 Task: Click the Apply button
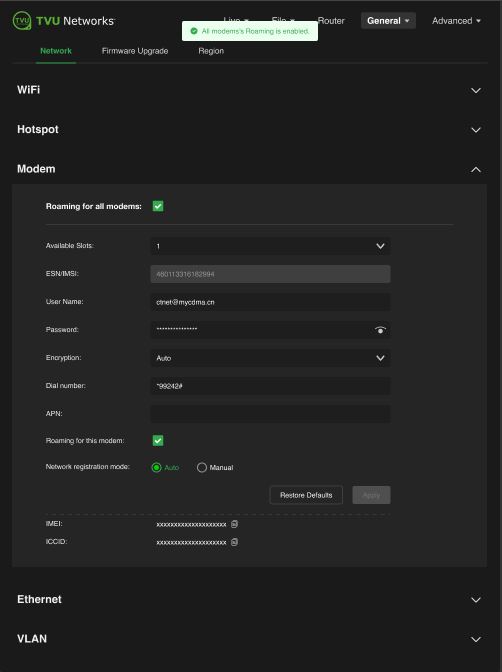tap(371, 495)
